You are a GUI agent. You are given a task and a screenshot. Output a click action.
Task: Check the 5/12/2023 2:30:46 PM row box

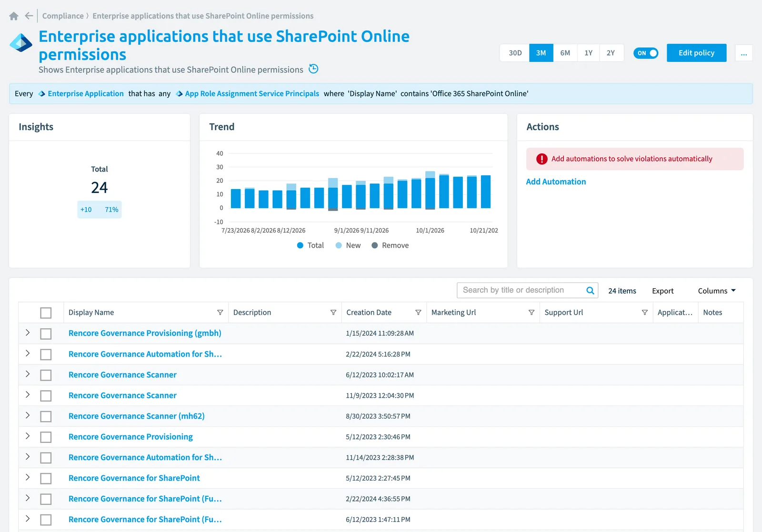[46, 437]
